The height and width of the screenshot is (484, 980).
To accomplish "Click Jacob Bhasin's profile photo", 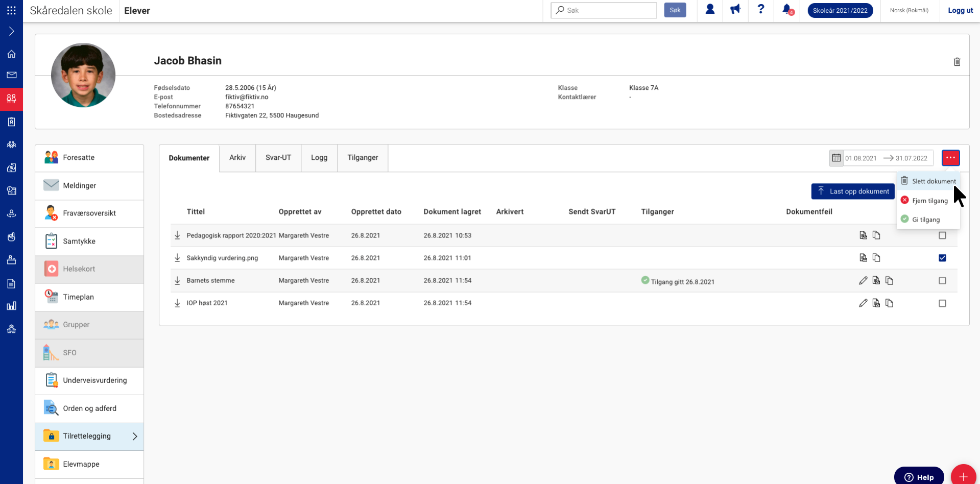I will (x=83, y=75).
